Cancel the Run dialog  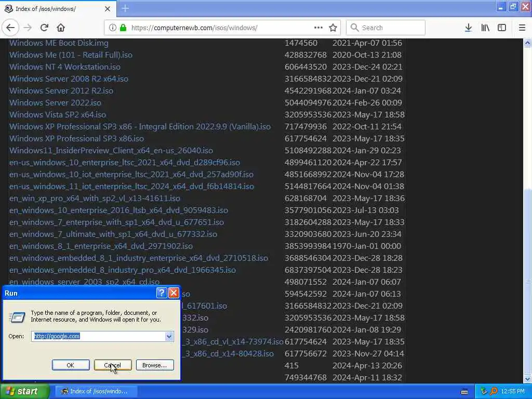tap(113, 365)
